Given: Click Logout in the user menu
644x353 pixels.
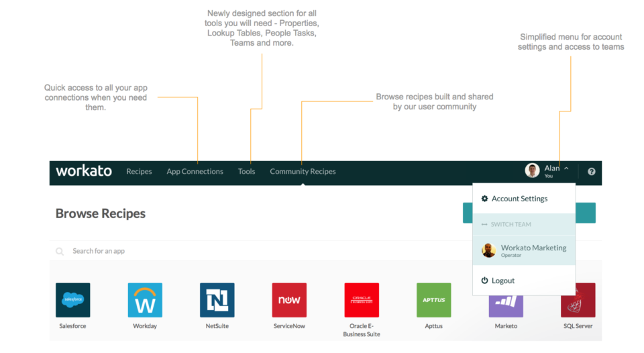Looking at the screenshot, I should (x=502, y=281).
